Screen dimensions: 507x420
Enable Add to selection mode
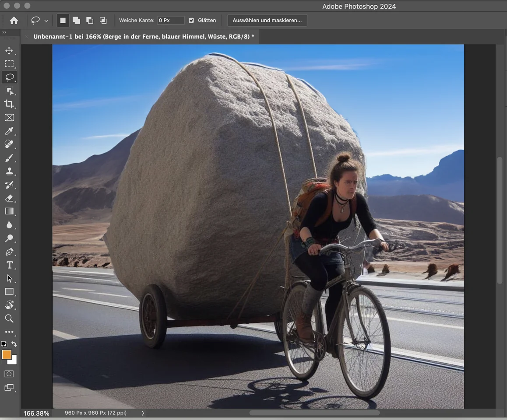pos(76,21)
